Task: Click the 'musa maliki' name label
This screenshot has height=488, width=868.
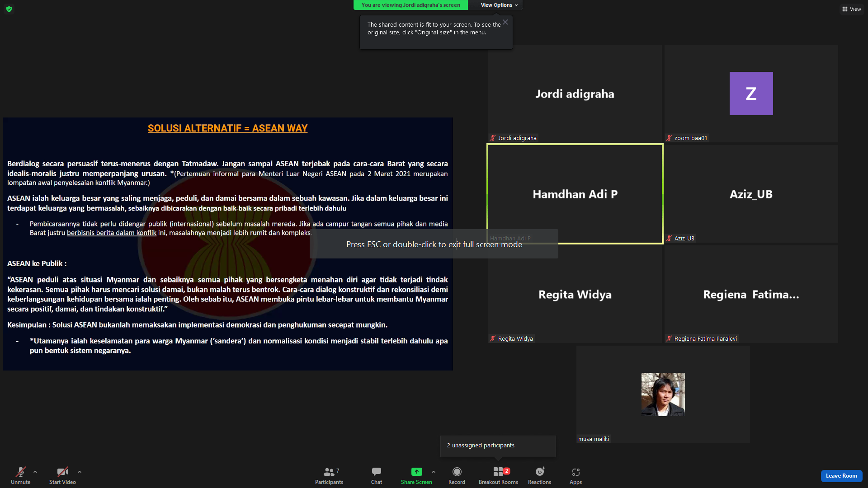Action: [x=594, y=439]
